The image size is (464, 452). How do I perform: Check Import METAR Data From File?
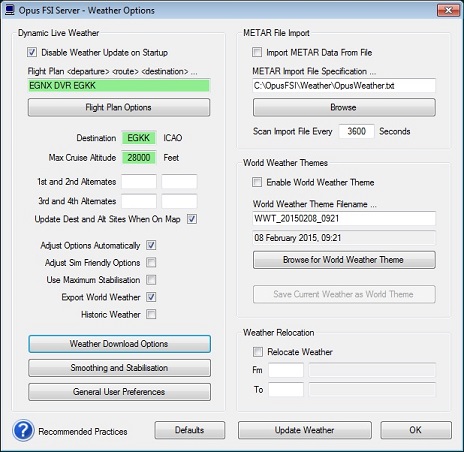coord(257,52)
